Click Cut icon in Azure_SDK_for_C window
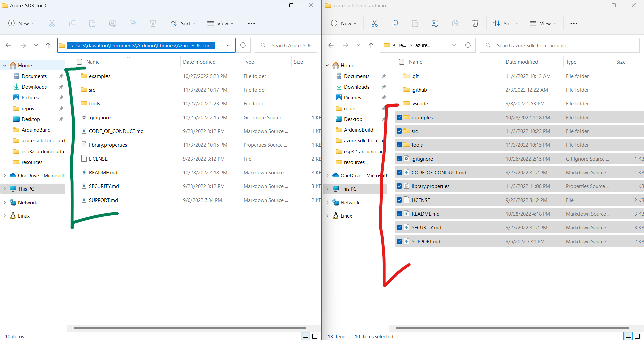This screenshot has height=340, width=644. (52, 23)
